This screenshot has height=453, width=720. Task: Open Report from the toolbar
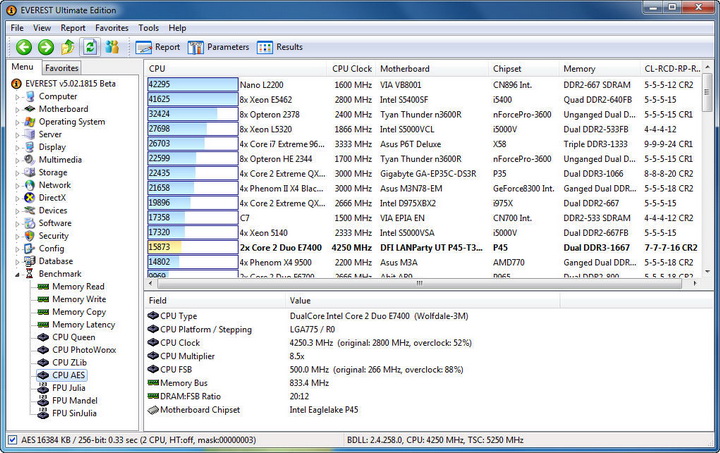click(x=158, y=47)
